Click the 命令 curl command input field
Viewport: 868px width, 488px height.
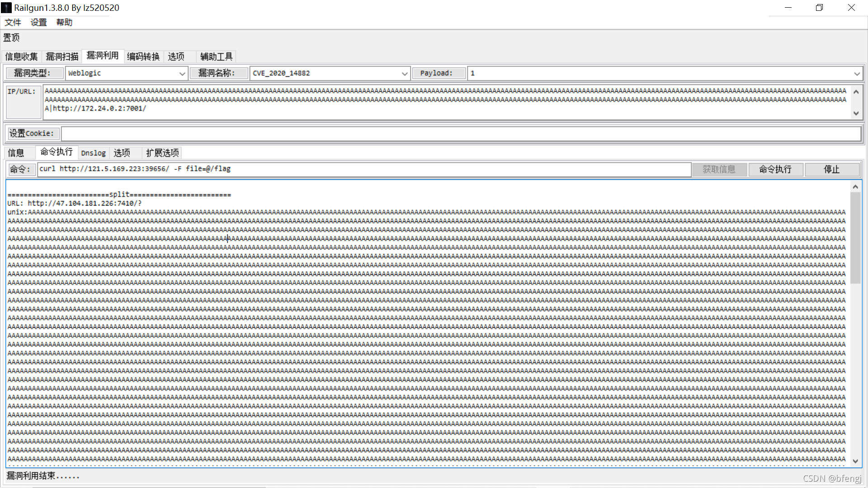pyautogui.click(x=364, y=169)
